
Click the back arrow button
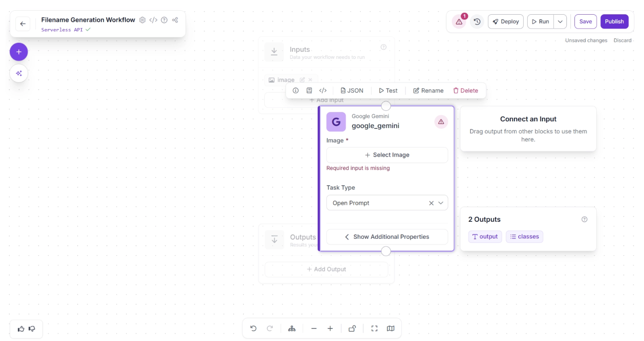click(x=23, y=24)
